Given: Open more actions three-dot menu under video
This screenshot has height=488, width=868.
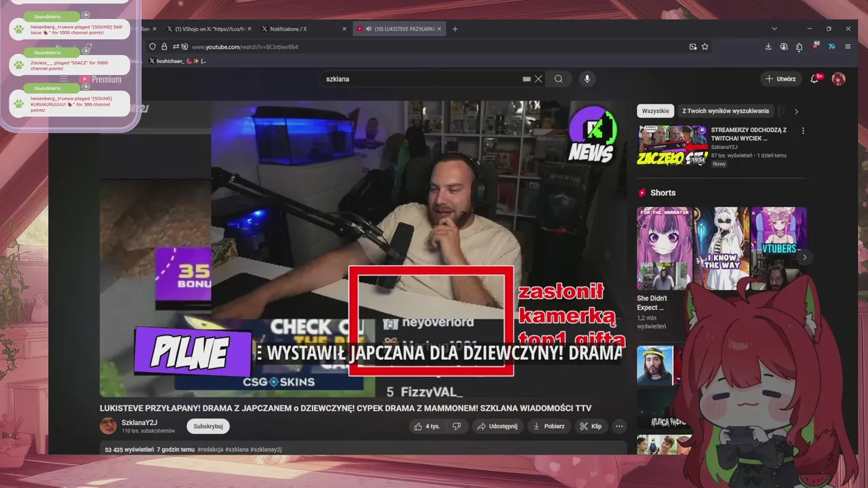Looking at the screenshot, I should [x=618, y=426].
